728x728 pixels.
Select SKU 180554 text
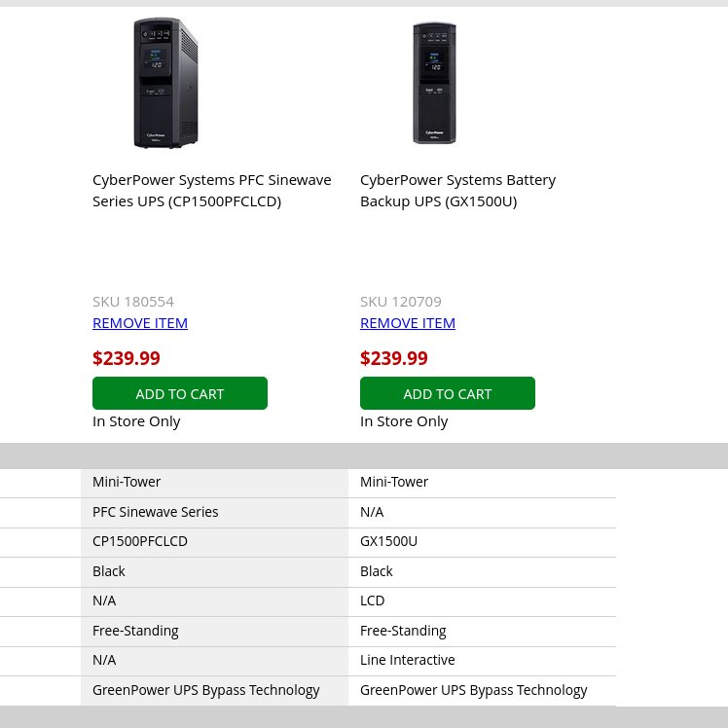[133, 302]
